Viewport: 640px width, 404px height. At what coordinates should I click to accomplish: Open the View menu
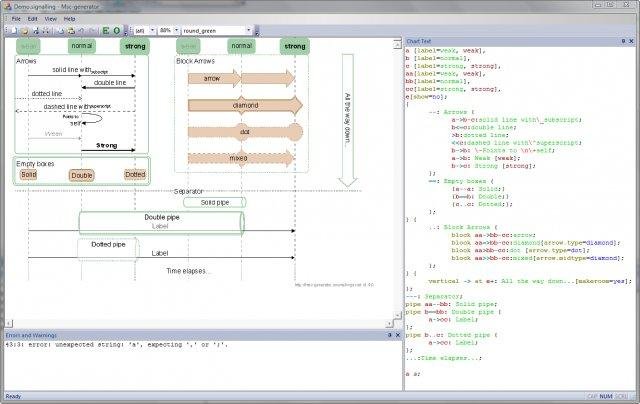pos(50,18)
